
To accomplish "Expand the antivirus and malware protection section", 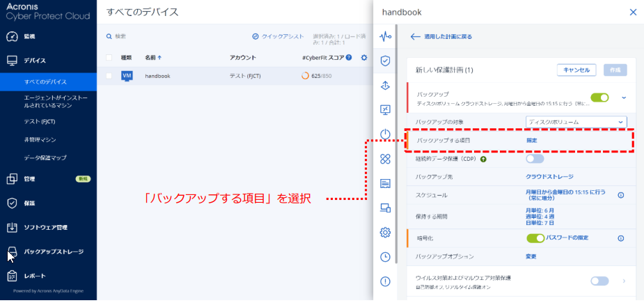I will coord(624,281).
